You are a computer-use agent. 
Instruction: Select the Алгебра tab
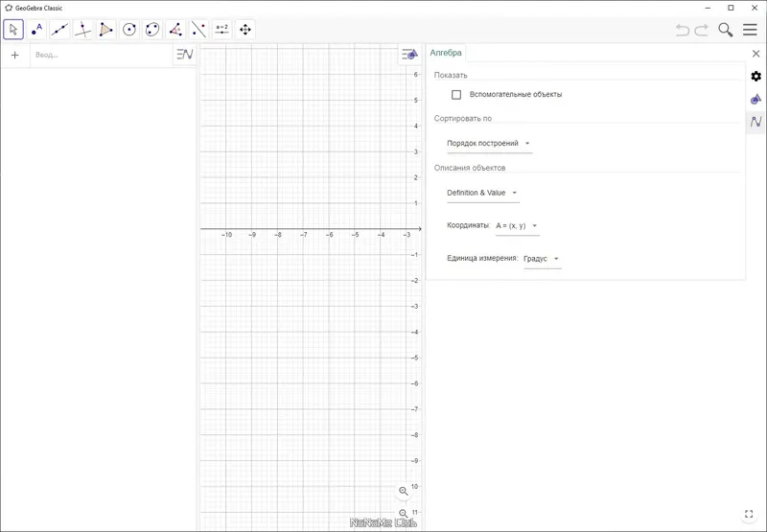pyautogui.click(x=446, y=53)
